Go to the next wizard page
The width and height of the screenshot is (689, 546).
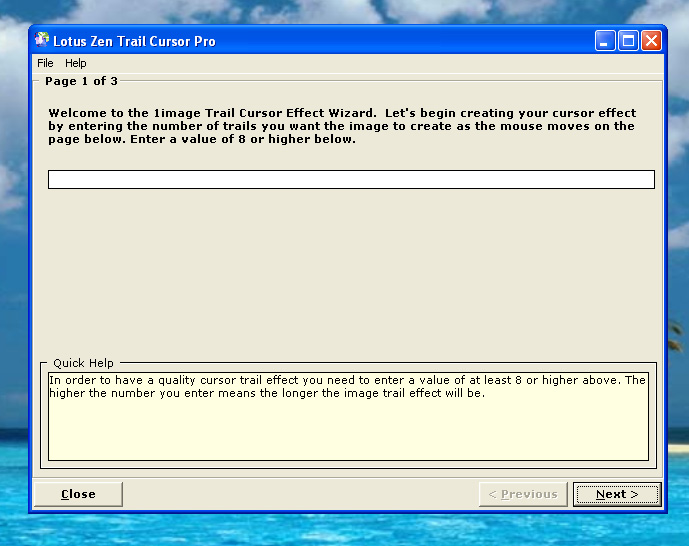point(616,494)
